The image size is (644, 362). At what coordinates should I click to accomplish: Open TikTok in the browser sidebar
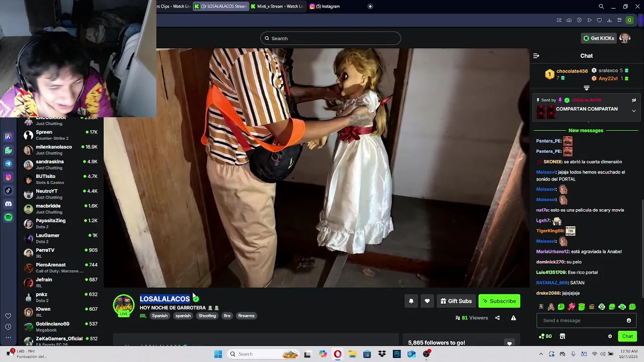click(x=9, y=191)
